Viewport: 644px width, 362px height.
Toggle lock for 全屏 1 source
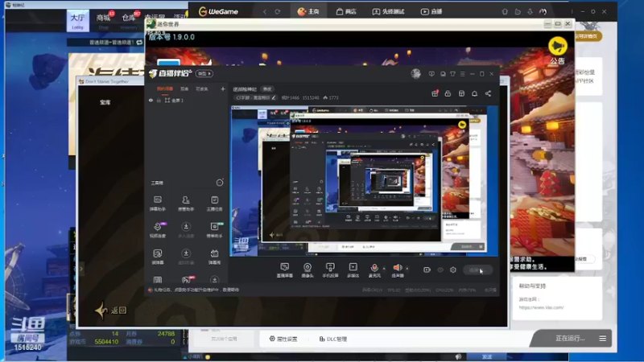159,101
